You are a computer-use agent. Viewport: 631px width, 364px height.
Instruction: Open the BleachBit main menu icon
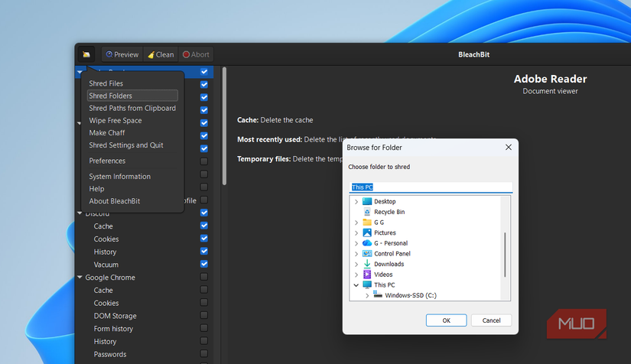[x=86, y=54]
